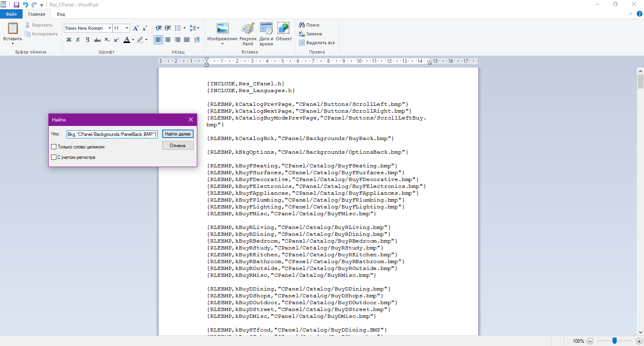Enable С учетом регистра checkbox

click(54, 157)
